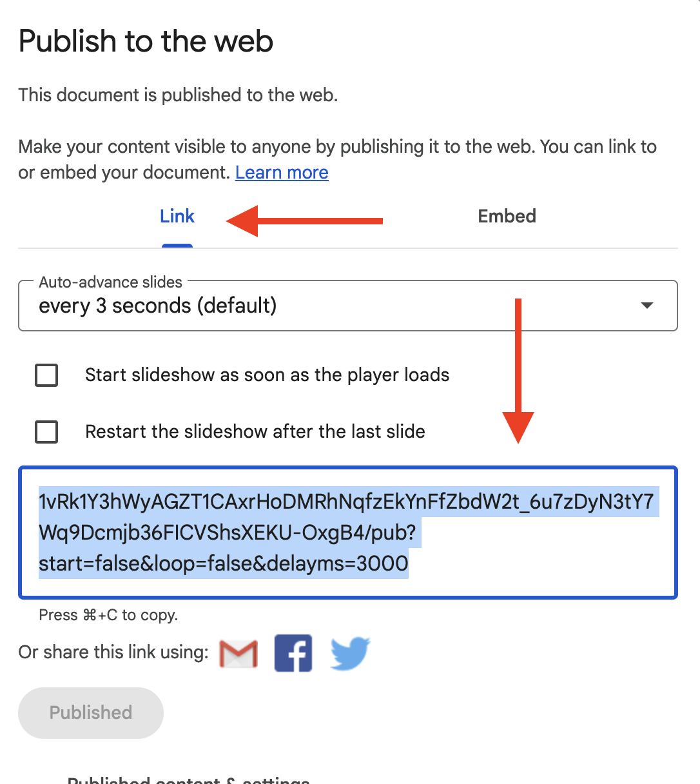This screenshot has height=784, width=700.
Task: Check 'Restart the slideshow after the last slide'
Action: [46, 432]
